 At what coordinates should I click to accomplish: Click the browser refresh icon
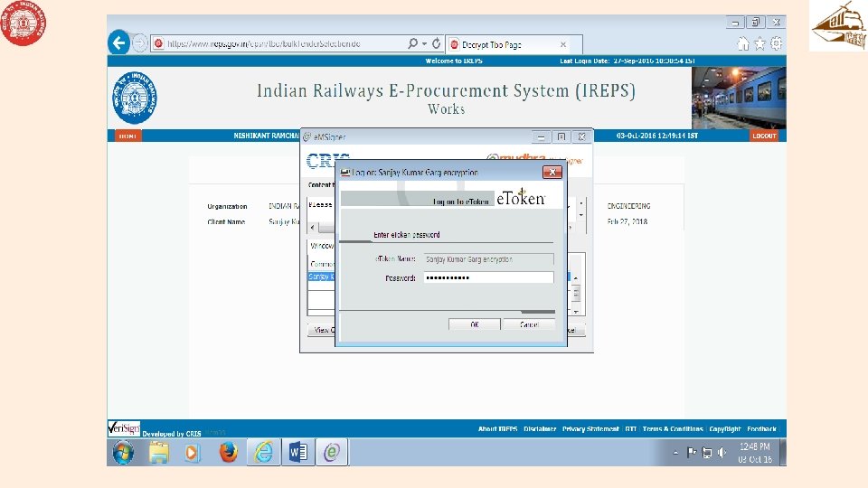(x=436, y=43)
